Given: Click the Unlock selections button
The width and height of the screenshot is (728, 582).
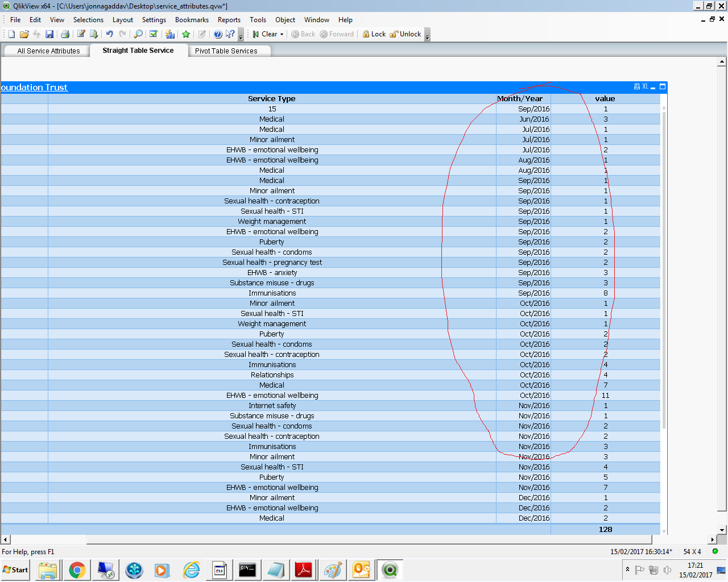Looking at the screenshot, I should pos(406,34).
